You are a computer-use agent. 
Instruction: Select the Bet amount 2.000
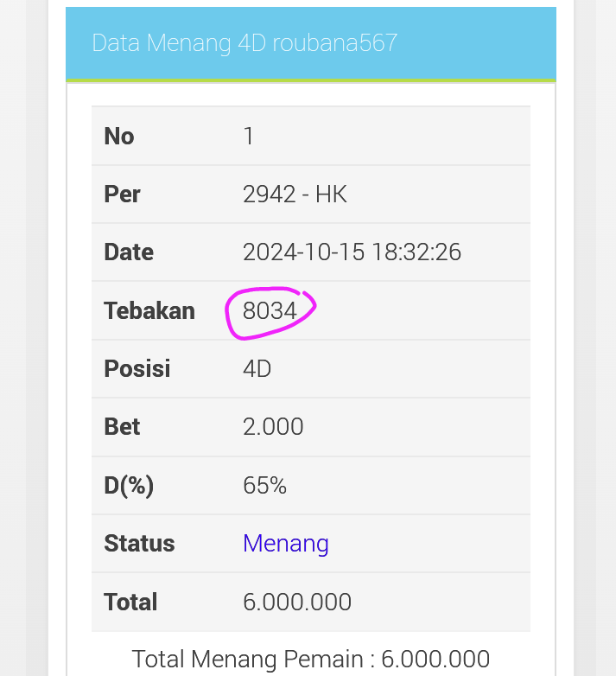(273, 427)
